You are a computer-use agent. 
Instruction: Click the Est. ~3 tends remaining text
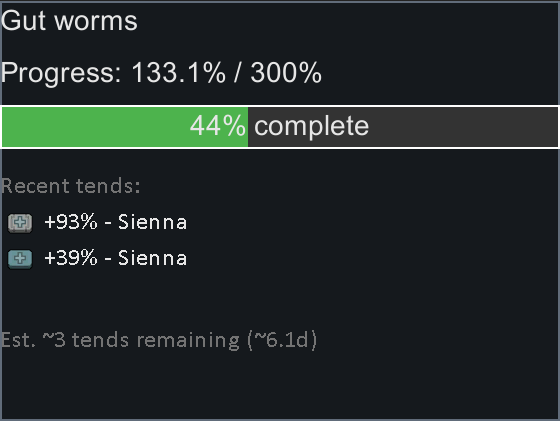120,340
